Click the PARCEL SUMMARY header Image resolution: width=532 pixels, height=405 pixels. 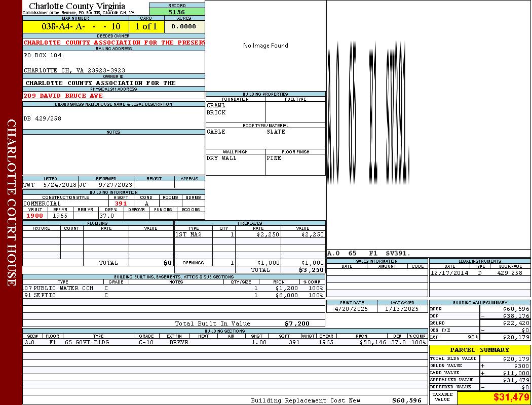(479, 350)
